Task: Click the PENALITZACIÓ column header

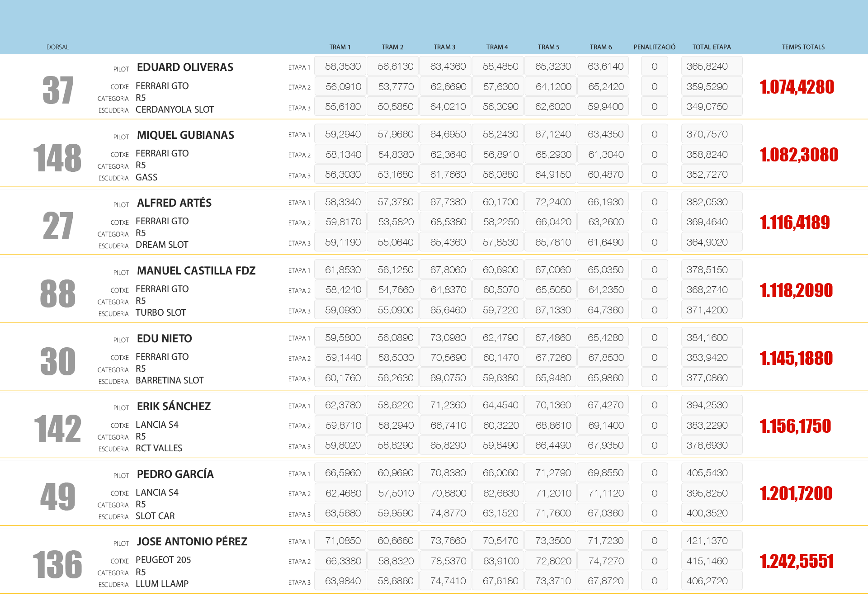Action: pyautogui.click(x=654, y=47)
